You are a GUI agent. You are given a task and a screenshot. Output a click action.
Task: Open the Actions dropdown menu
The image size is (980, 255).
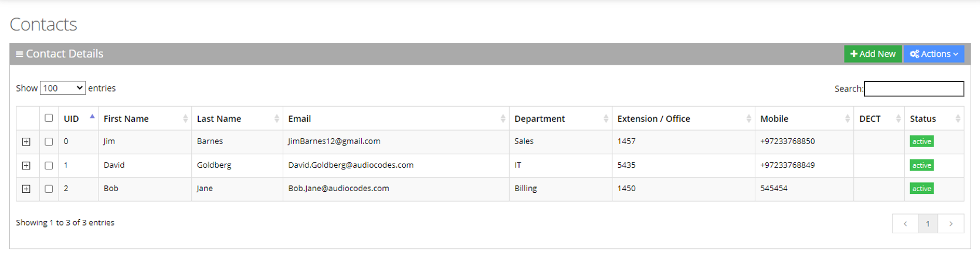click(934, 54)
